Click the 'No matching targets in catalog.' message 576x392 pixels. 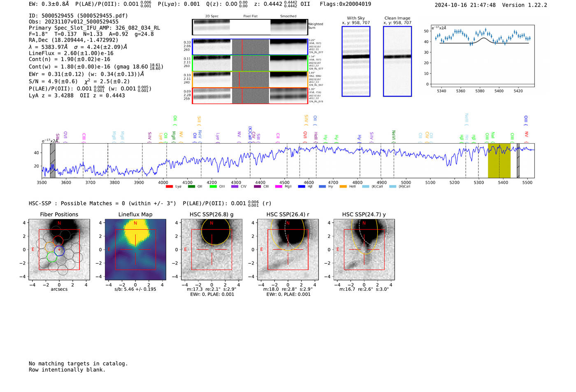pos(78,364)
